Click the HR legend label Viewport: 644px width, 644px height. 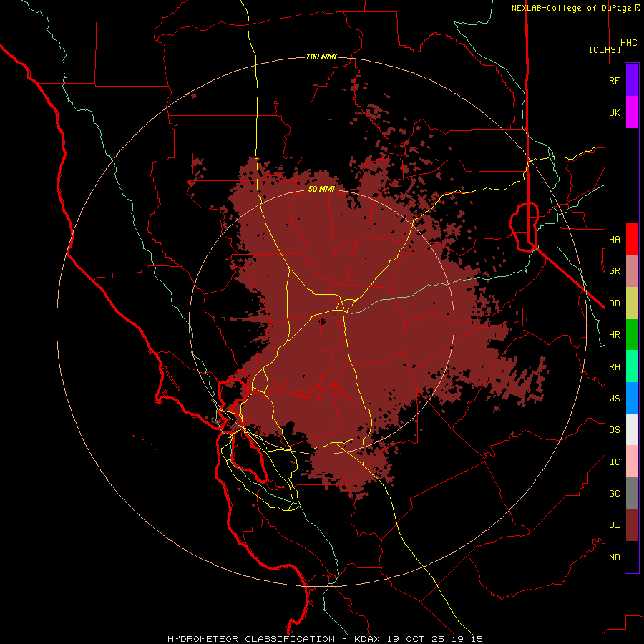pos(614,335)
